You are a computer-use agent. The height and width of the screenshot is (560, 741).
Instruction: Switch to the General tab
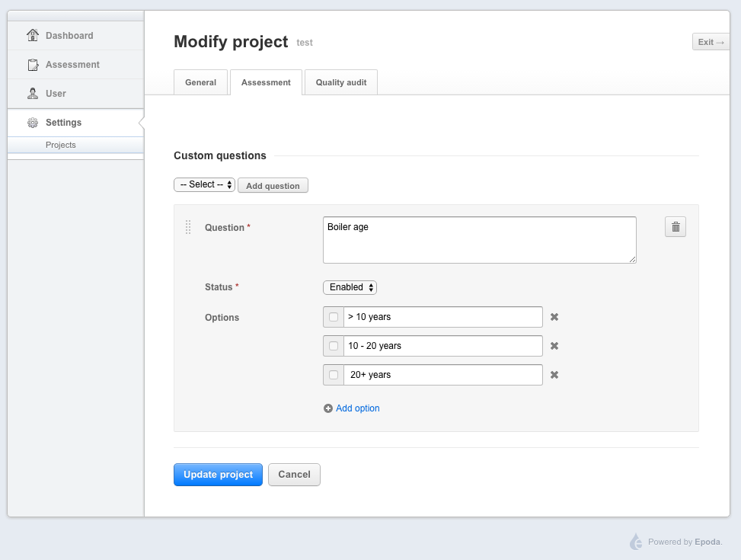(x=201, y=82)
